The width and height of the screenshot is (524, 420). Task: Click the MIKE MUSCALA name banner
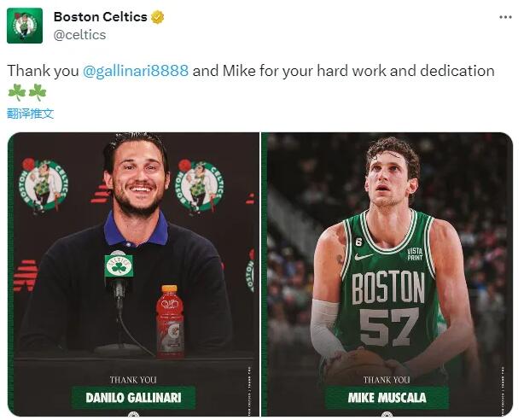(x=387, y=397)
